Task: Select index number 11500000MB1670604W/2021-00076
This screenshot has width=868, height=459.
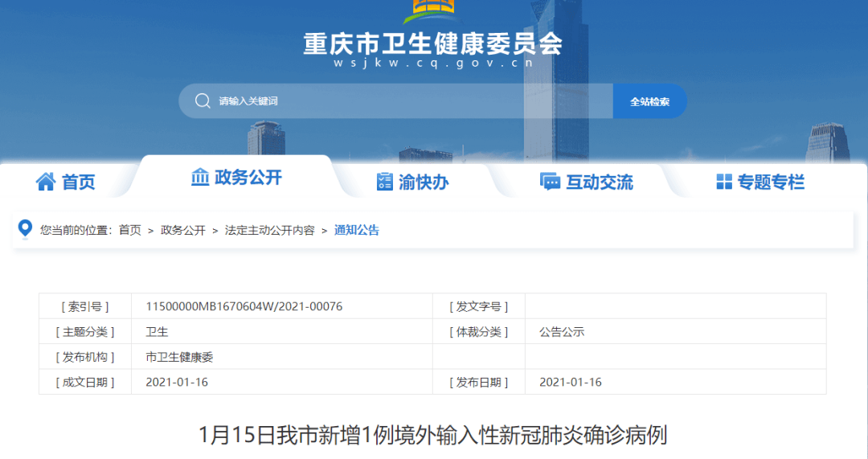Action: point(244,306)
